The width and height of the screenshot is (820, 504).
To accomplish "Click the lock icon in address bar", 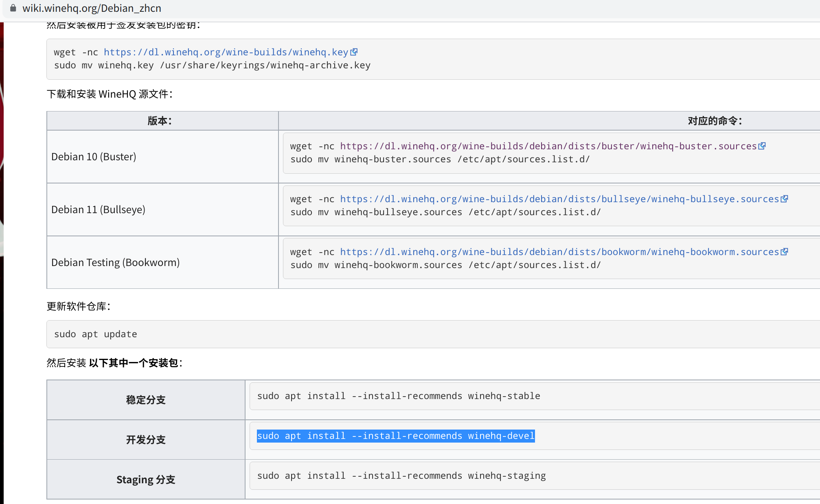I will pyautogui.click(x=13, y=8).
